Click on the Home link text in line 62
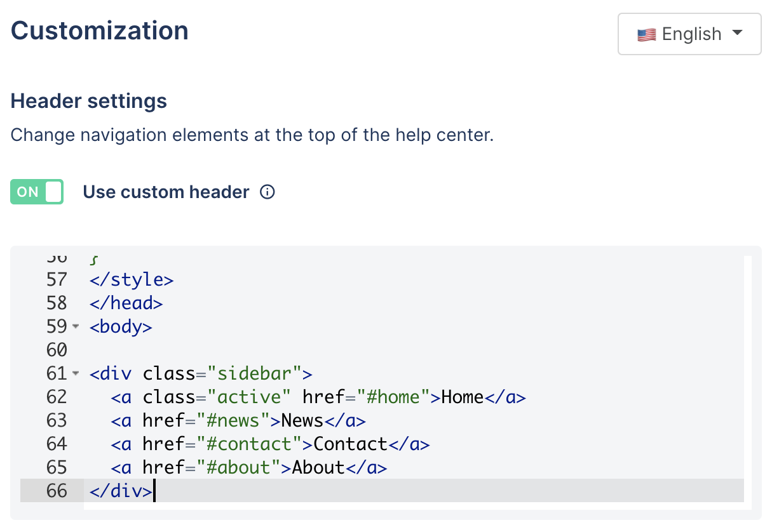This screenshot has width=779, height=532. [463, 397]
